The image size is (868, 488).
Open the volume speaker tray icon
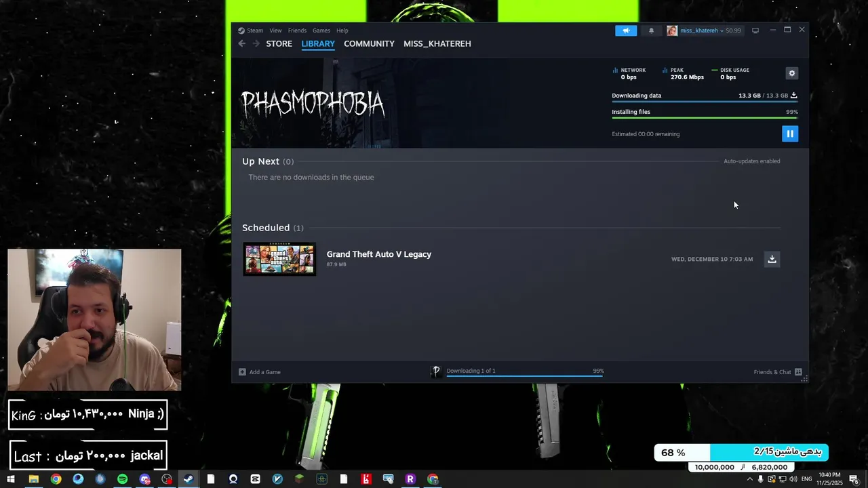point(793,479)
